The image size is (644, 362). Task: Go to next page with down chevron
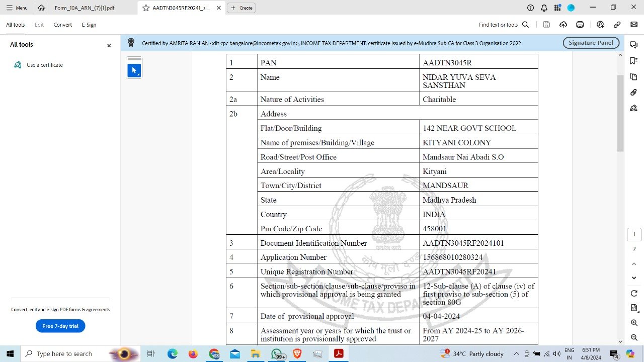(634, 278)
